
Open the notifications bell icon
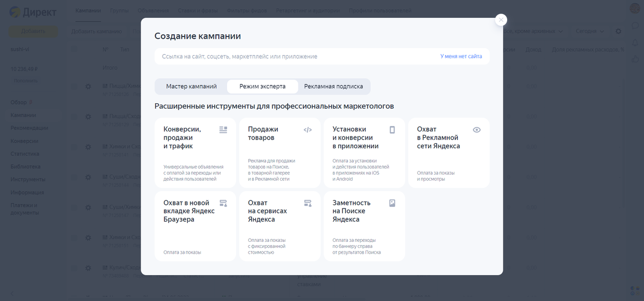point(635,42)
